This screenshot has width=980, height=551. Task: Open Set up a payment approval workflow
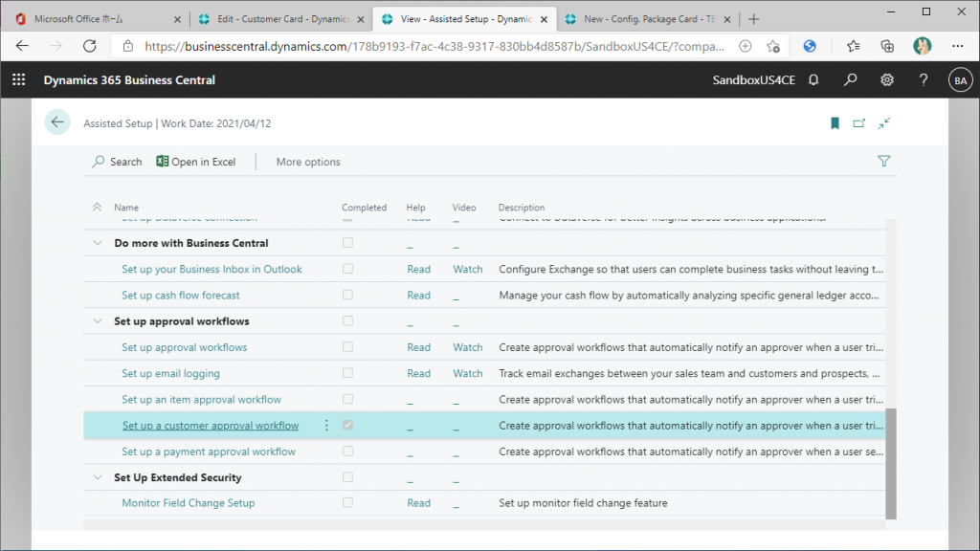tap(209, 452)
